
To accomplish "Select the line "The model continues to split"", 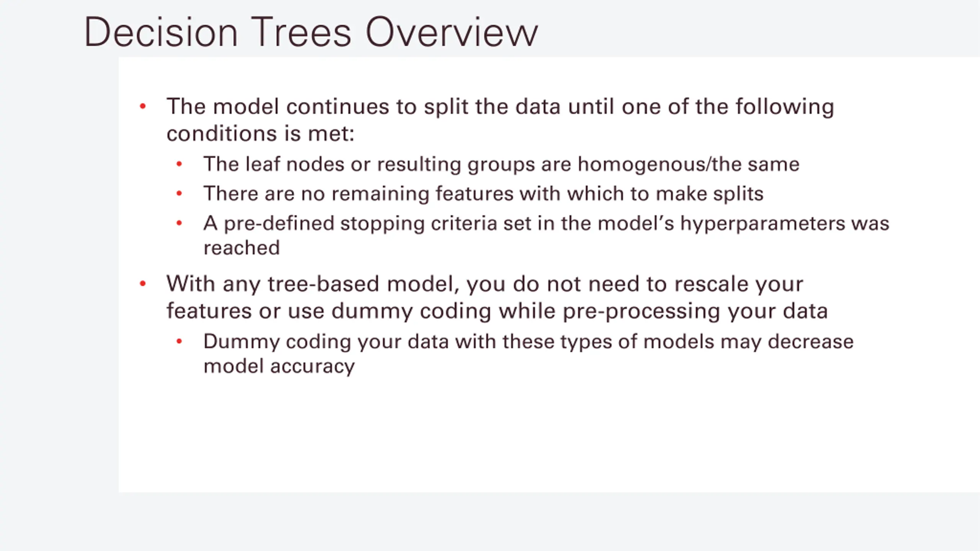I will click(500, 107).
